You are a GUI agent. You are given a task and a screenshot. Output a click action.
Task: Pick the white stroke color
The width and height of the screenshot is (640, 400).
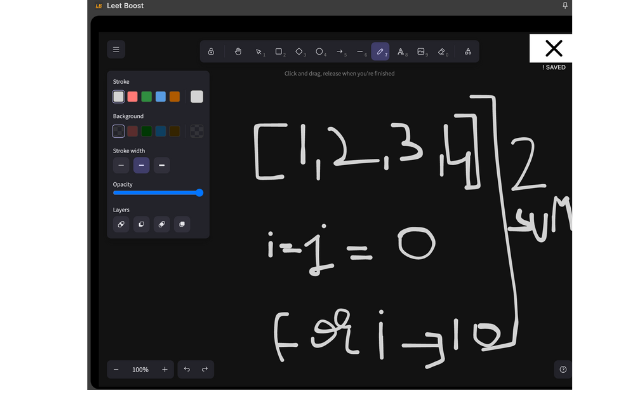[x=118, y=97]
